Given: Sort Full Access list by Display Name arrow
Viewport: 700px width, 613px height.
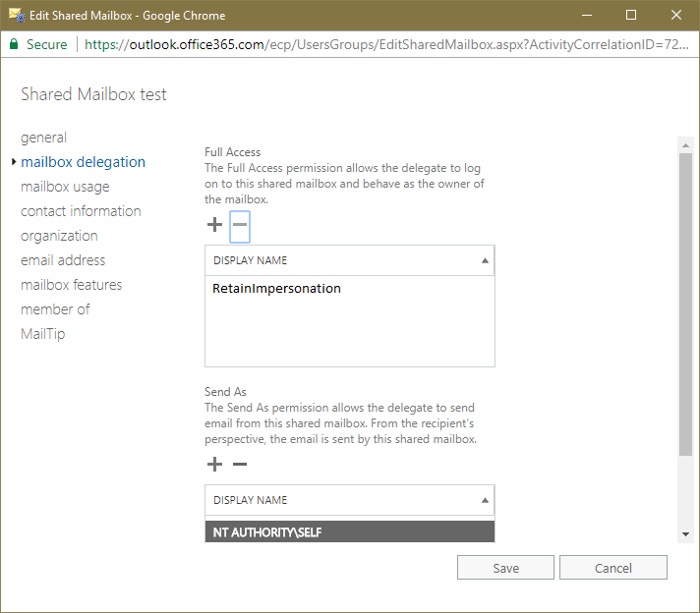Looking at the screenshot, I should 485,260.
